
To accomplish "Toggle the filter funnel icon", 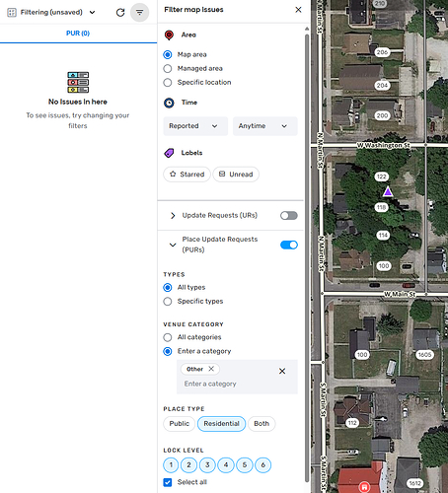I will tap(140, 13).
